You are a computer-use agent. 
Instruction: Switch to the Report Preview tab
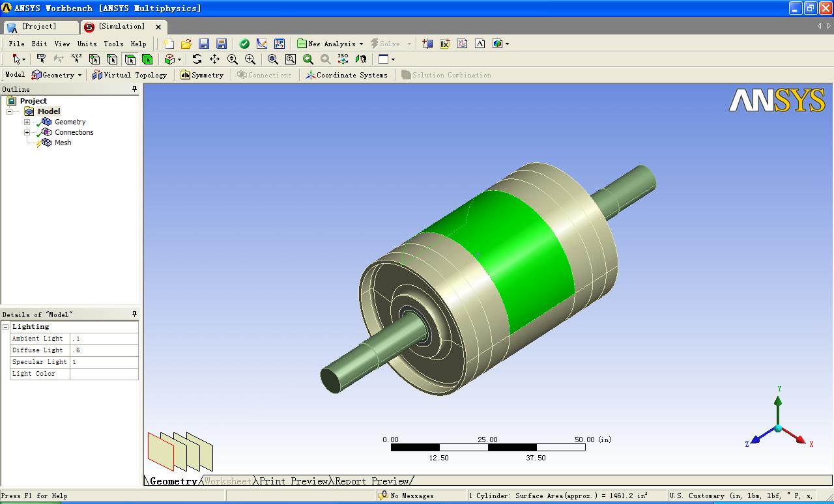372,481
